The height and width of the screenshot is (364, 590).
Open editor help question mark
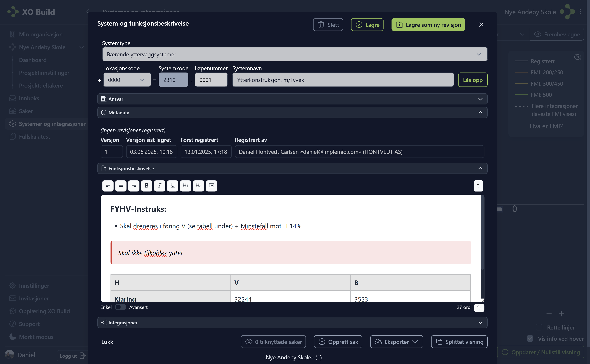[478, 186]
